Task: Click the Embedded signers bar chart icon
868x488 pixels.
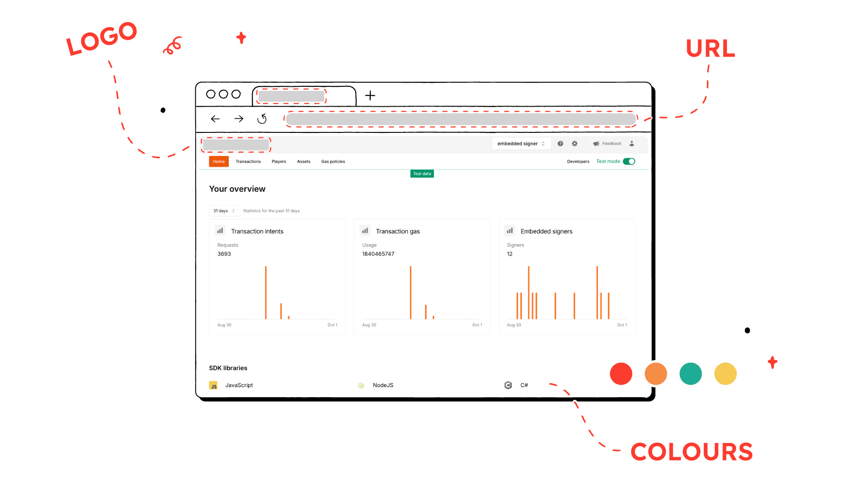Action: 509,231
